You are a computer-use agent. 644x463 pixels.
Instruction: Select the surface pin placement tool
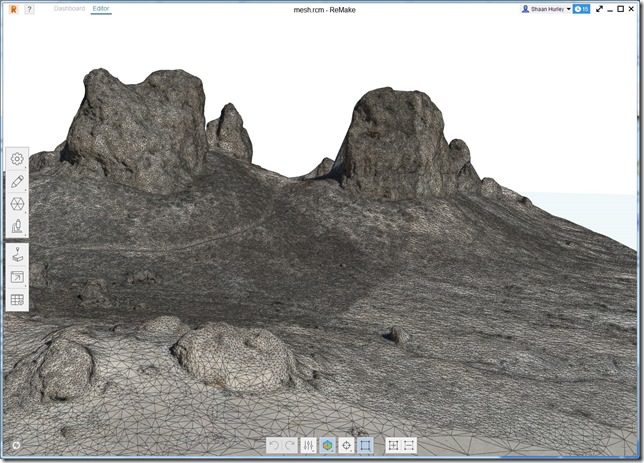pos(17,254)
